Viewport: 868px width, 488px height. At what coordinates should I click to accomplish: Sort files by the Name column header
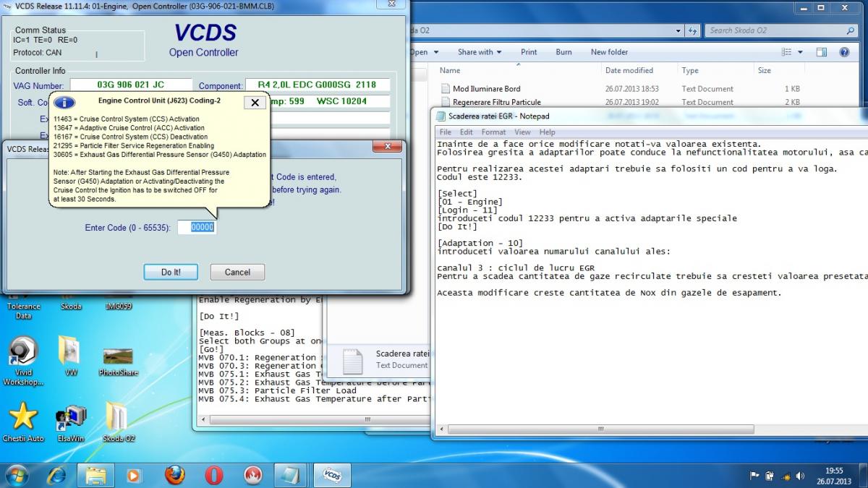pyautogui.click(x=450, y=71)
